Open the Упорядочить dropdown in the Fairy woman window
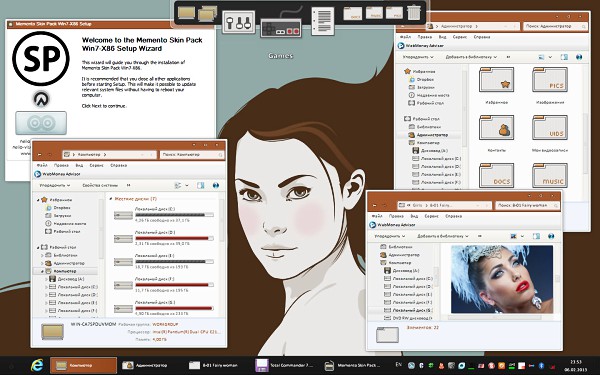 pos(390,236)
